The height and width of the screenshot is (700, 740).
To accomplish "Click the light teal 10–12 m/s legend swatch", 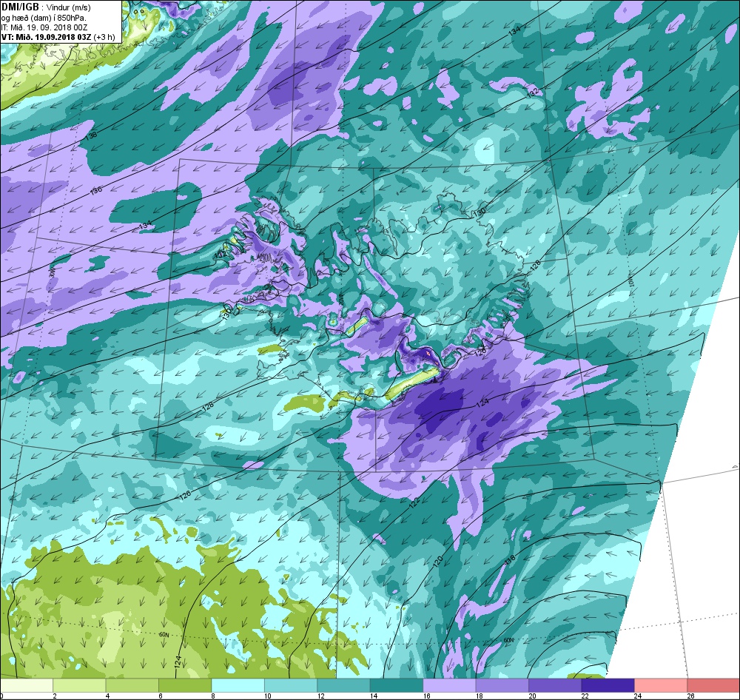I will click(x=291, y=685).
